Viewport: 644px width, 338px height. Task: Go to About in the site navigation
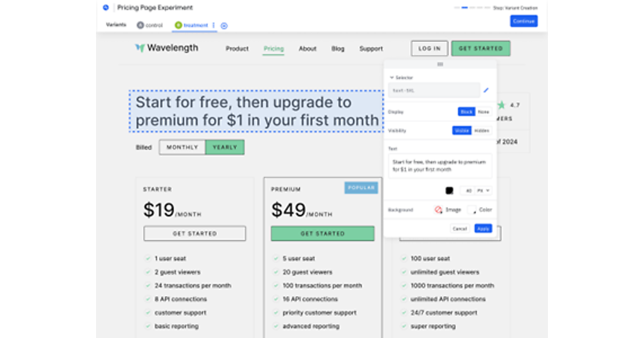point(308,49)
